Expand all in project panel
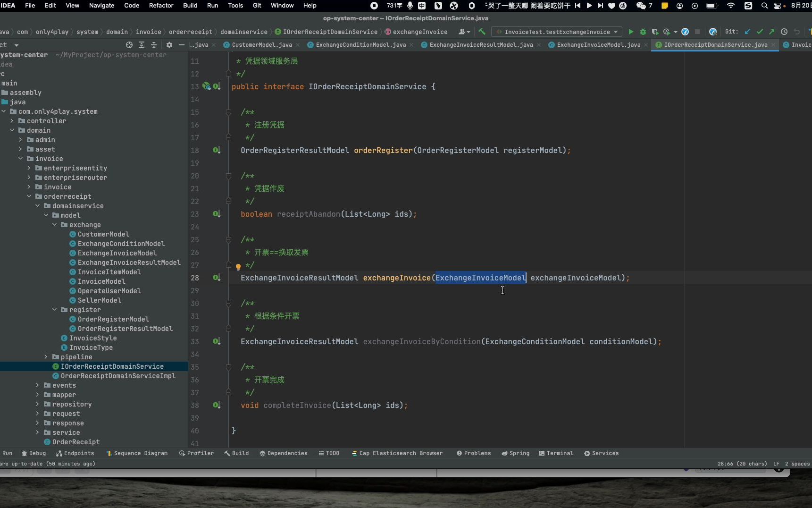This screenshot has width=812, height=508. [x=142, y=45]
